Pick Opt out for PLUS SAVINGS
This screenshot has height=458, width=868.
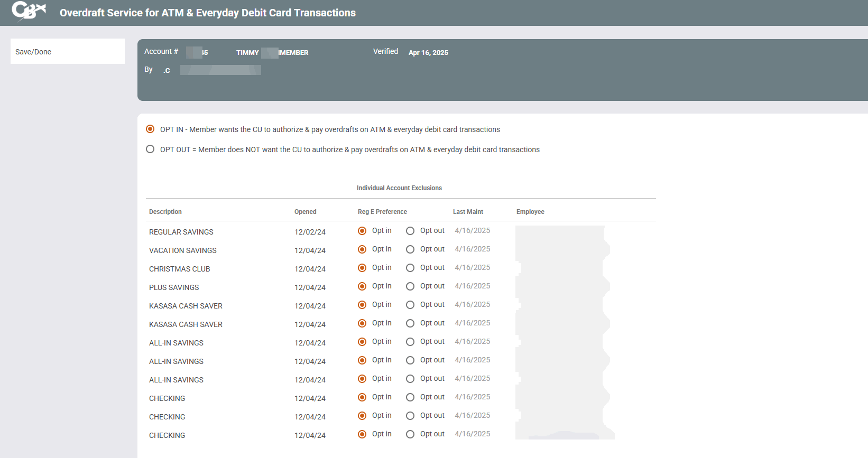[x=410, y=286]
